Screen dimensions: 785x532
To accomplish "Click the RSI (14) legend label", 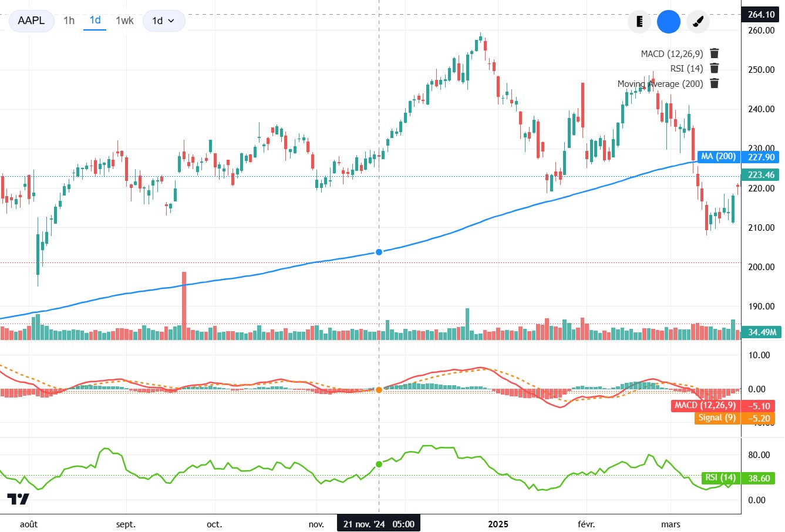I will (686, 68).
